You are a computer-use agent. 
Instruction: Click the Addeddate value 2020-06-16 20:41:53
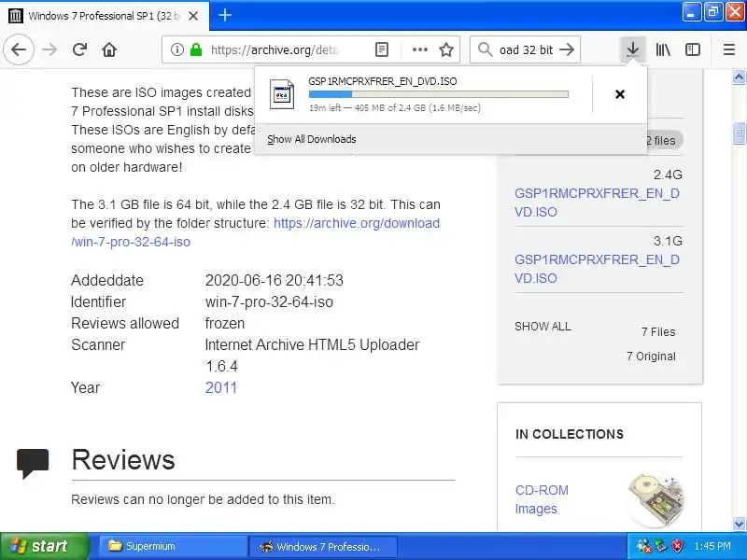click(274, 280)
